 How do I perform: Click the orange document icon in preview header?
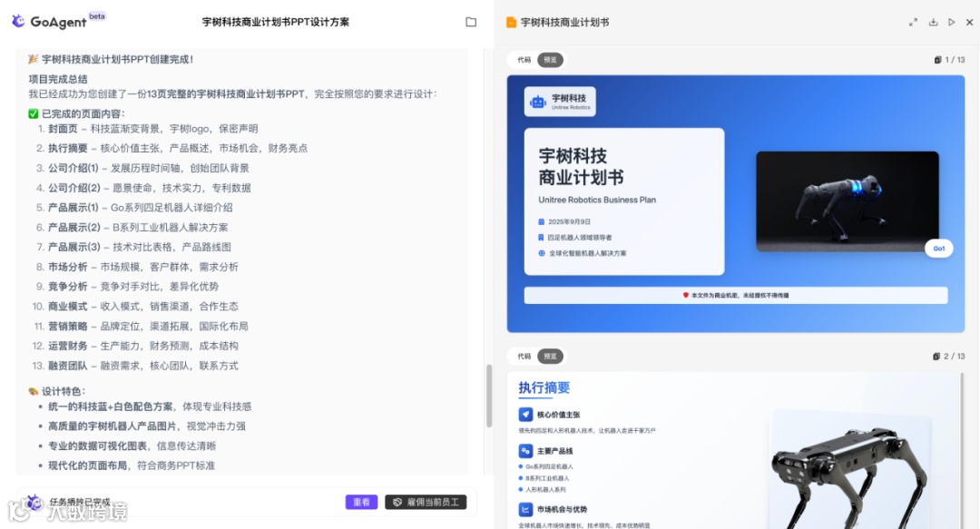[511, 22]
